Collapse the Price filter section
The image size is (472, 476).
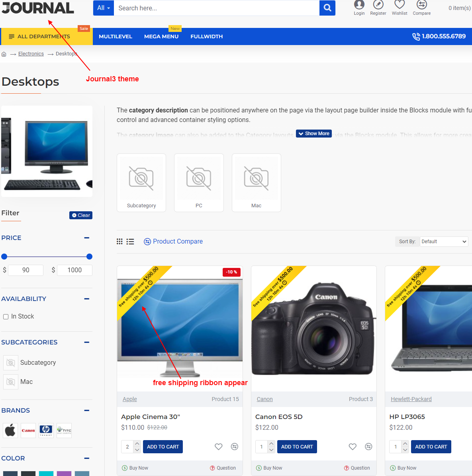click(87, 238)
